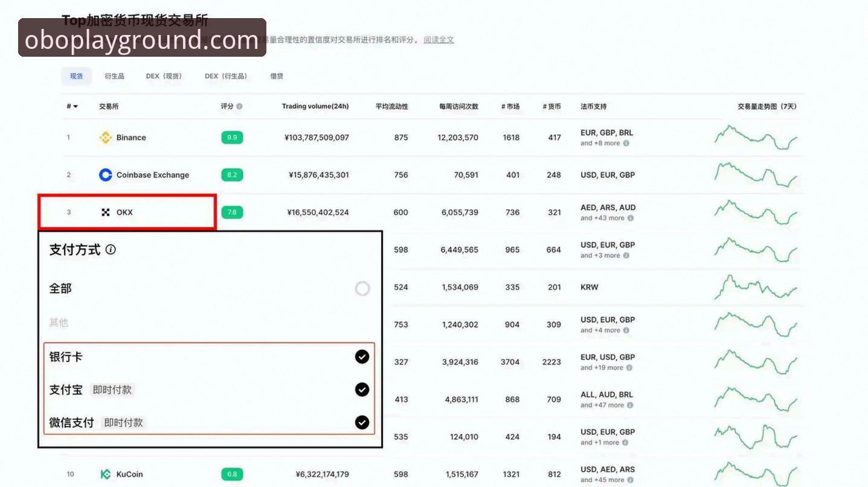868x487 pixels.
Task: Click the KuCoin logo icon
Action: pyautogui.click(x=106, y=474)
